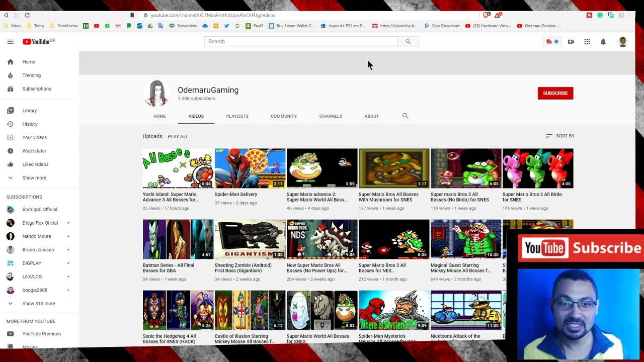Open Super Mario Bros All Bosses Mushroom thumbnail
Image resolution: width=644 pixels, height=362 pixels.
tap(394, 168)
